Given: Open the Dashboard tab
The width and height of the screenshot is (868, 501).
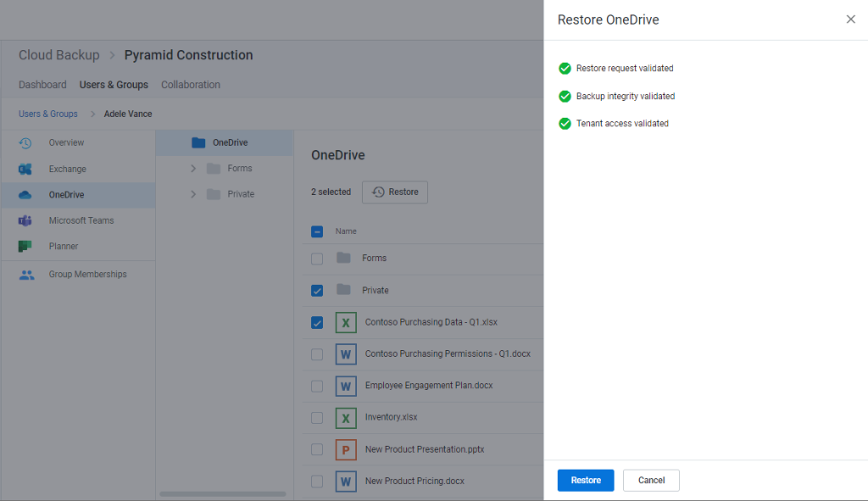Looking at the screenshot, I should 42,85.
